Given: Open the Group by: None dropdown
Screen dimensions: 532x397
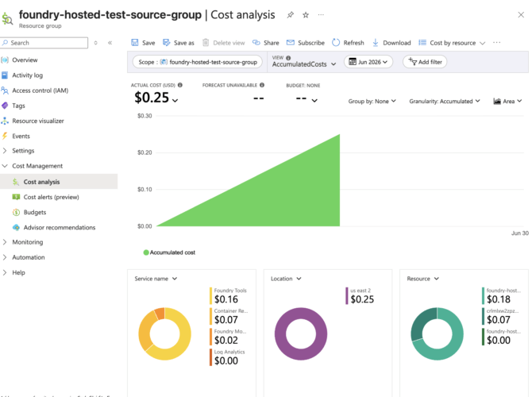Looking at the screenshot, I should point(372,101).
